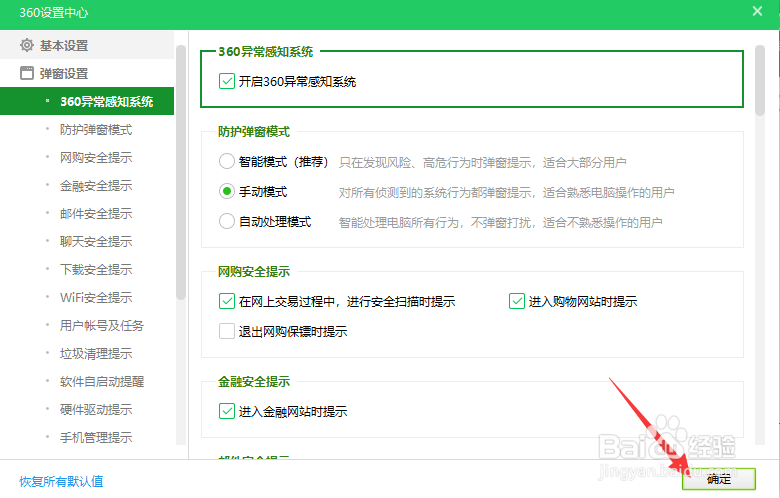Click the gear icon beside 基本设置
Viewport: 780px width, 498px height.
pos(26,45)
